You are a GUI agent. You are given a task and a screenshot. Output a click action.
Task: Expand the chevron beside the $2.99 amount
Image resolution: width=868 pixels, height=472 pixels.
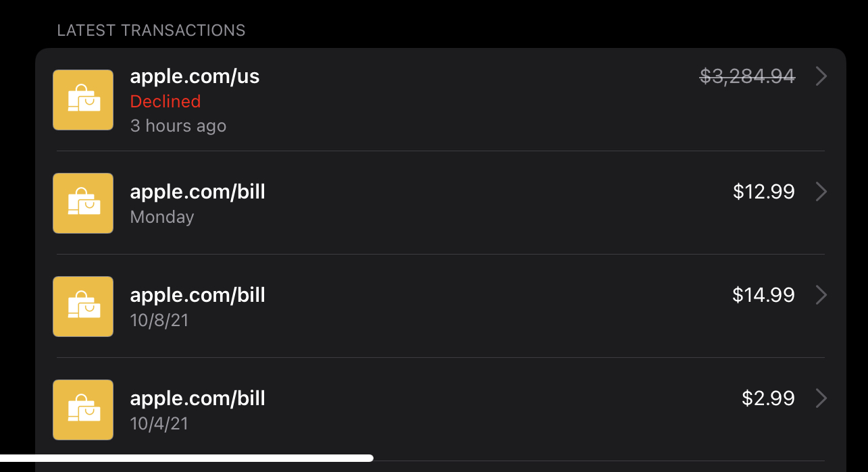click(x=821, y=398)
